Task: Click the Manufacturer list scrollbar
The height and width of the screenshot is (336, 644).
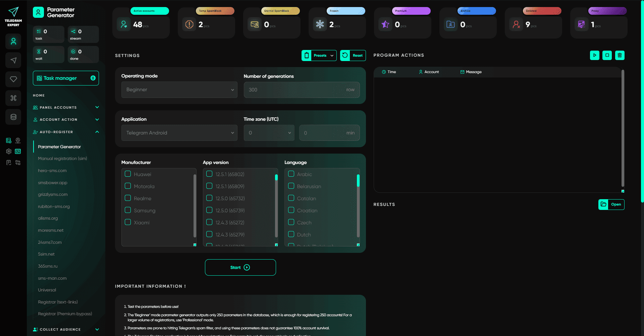Action: (x=195, y=206)
